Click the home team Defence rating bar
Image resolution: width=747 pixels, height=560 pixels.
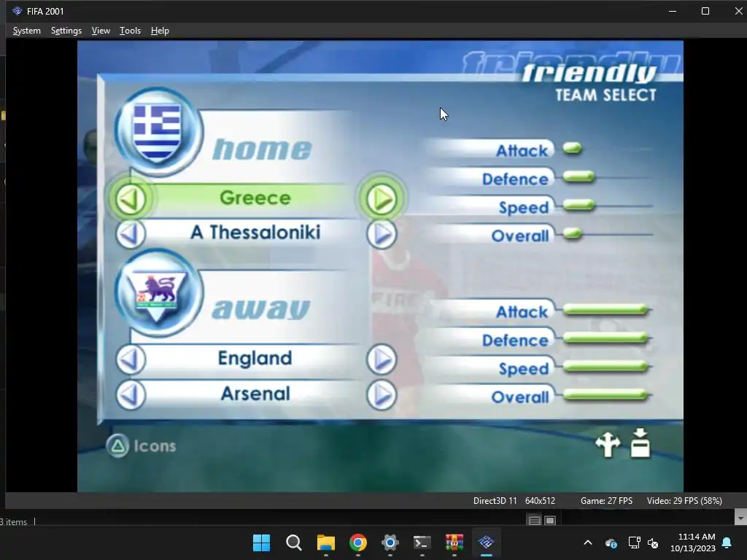578,177
